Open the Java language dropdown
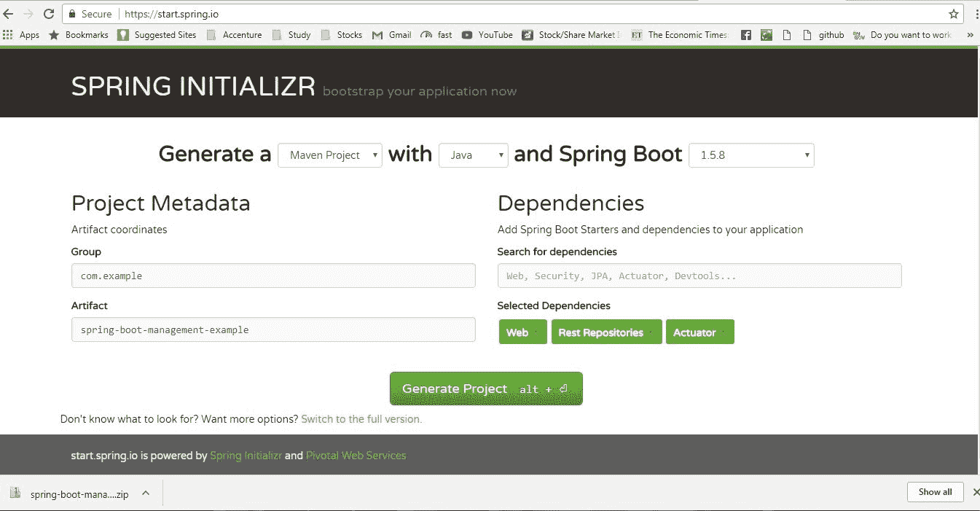Viewport: 980px width, 511px height. [x=473, y=155]
